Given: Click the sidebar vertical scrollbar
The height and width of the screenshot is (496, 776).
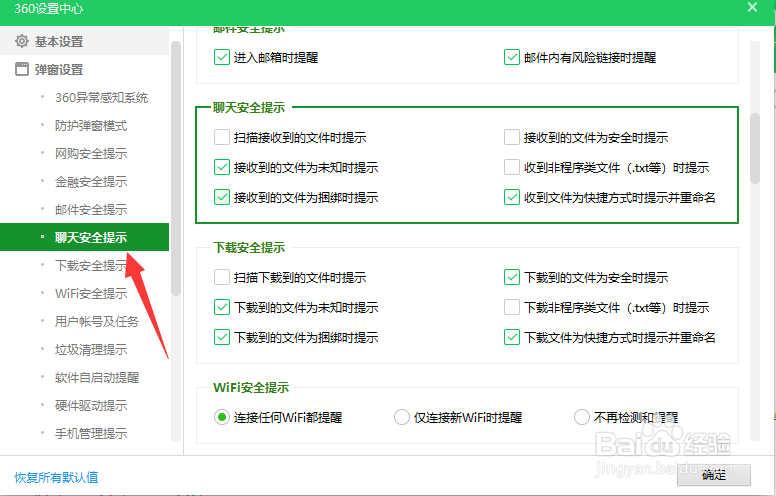Looking at the screenshot, I should point(175,168).
